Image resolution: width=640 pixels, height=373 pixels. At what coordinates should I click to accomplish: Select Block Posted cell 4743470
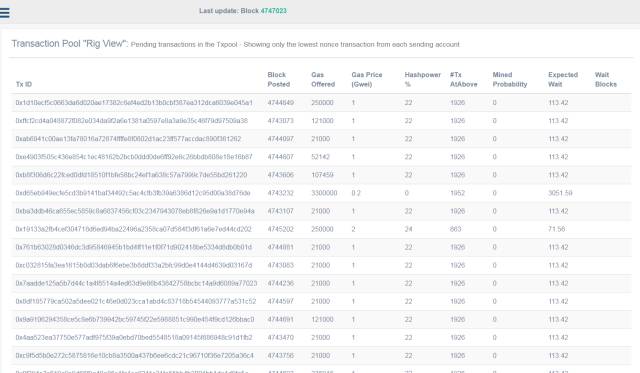click(280, 337)
